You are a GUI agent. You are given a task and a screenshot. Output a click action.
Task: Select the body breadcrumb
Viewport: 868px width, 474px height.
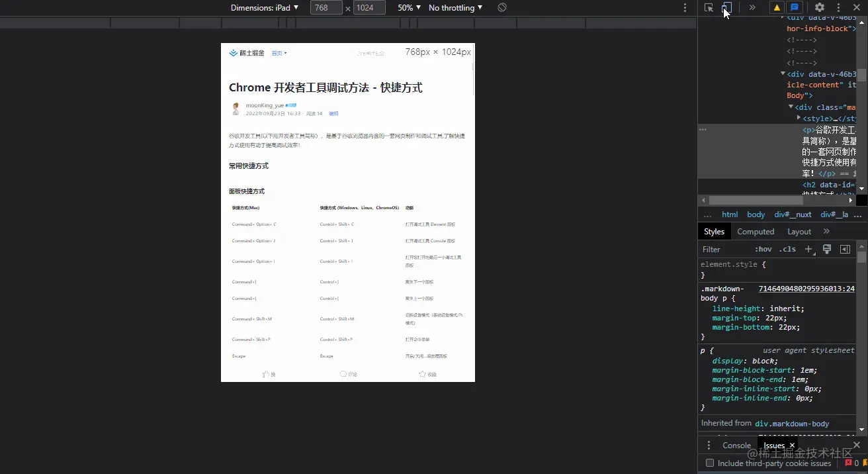click(x=756, y=214)
